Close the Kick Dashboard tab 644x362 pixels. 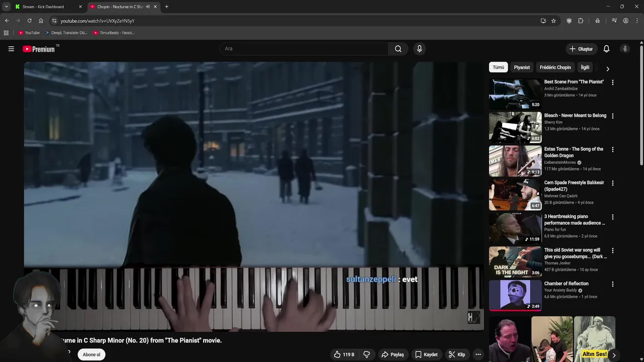pos(80,7)
